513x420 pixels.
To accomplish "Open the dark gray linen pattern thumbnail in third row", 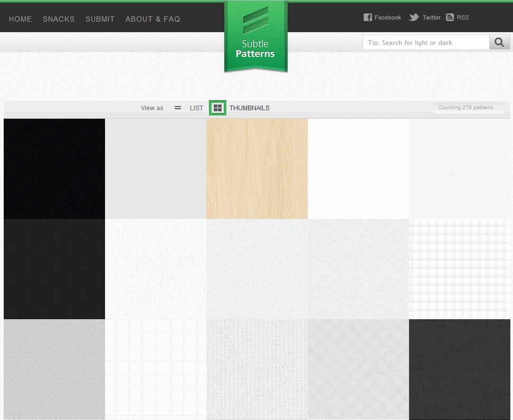I will point(460,369).
